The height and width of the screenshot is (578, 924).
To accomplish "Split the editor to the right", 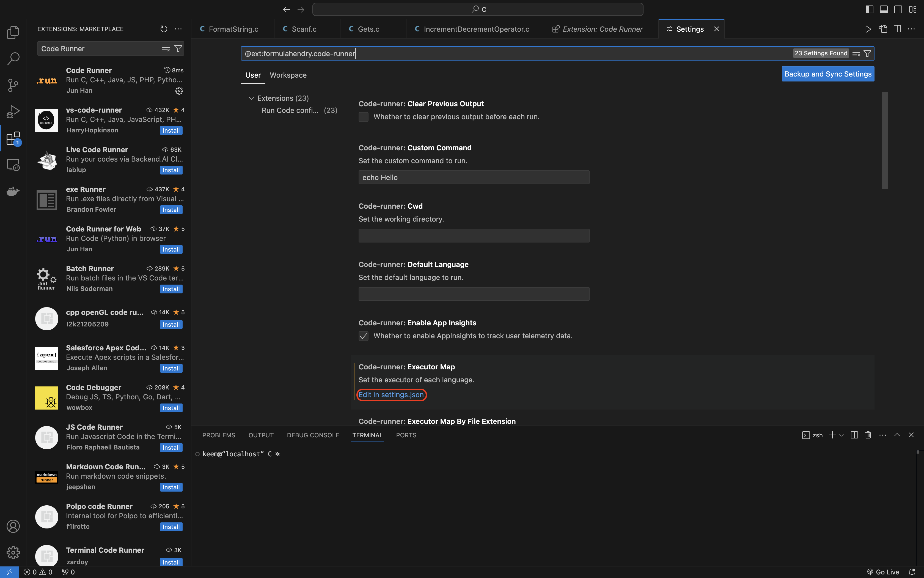I will [897, 29].
